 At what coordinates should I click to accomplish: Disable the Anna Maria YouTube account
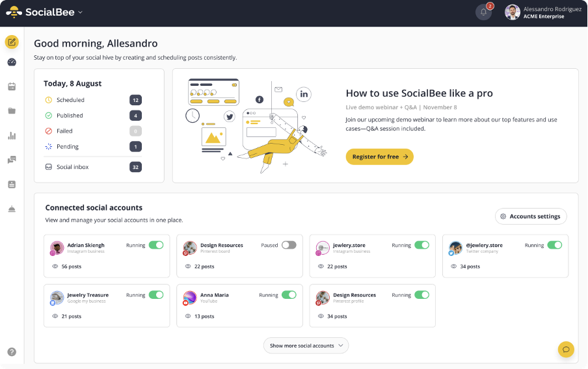(289, 295)
